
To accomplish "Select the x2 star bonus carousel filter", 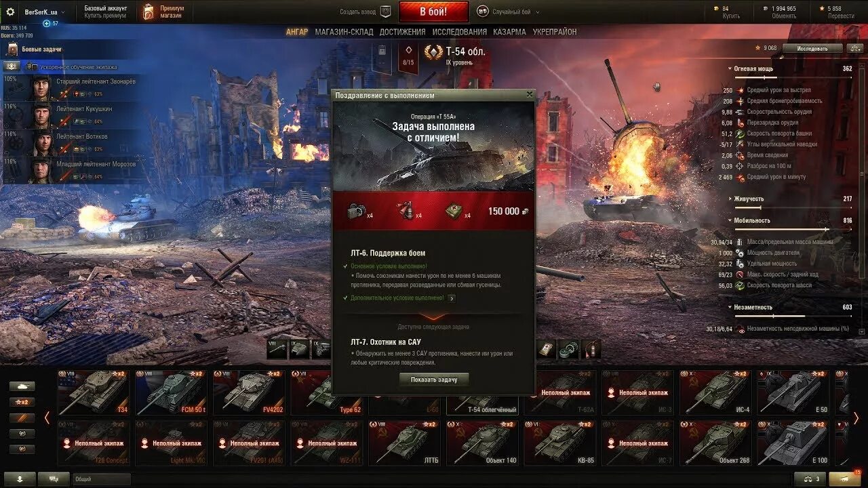I will pyautogui.click(x=22, y=402).
